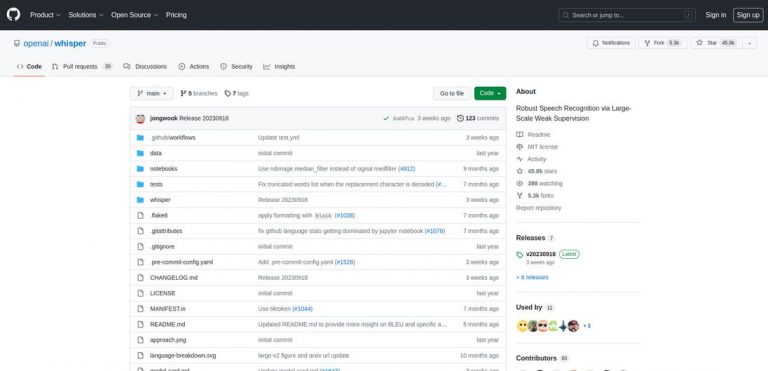Viewport: 768px width, 371px height.
Task: Switch to the Code tab
Action: (29, 67)
